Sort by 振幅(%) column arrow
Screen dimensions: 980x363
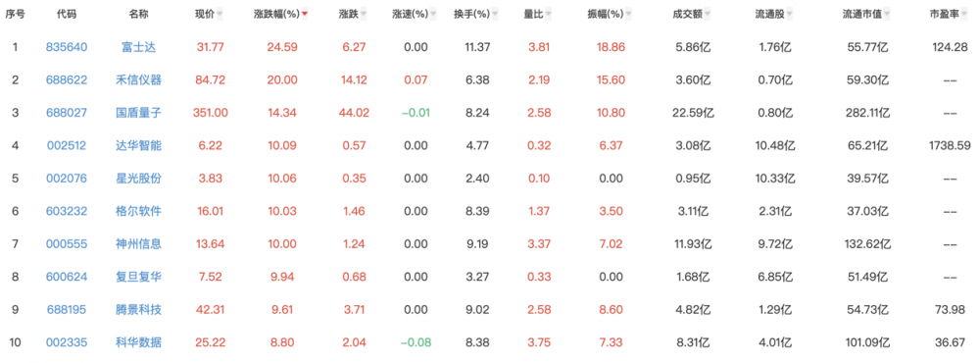pyautogui.click(x=627, y=15)
